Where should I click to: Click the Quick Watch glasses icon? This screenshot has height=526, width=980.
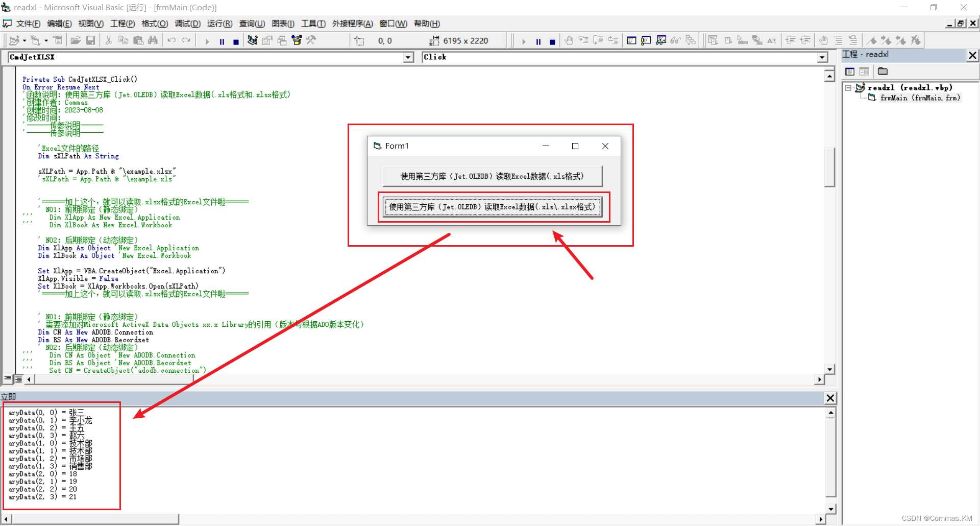[676, 40]
